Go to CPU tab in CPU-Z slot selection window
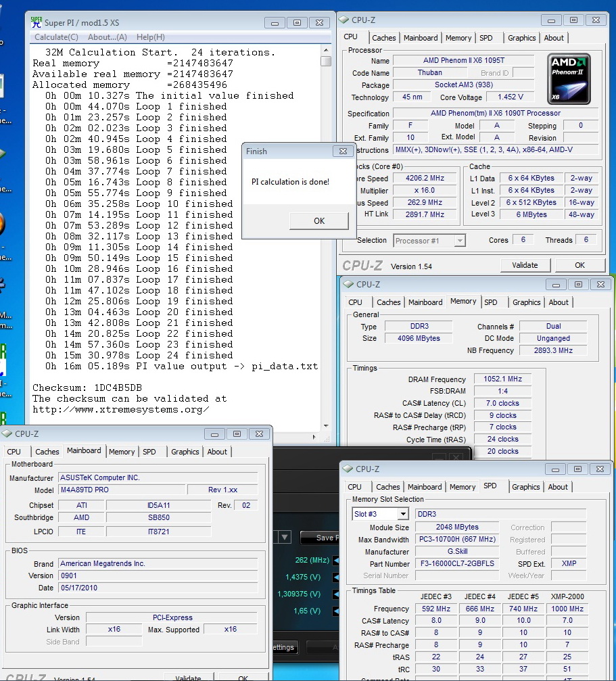The width and height of the screenshot is (616, 681). coord(355,487)
